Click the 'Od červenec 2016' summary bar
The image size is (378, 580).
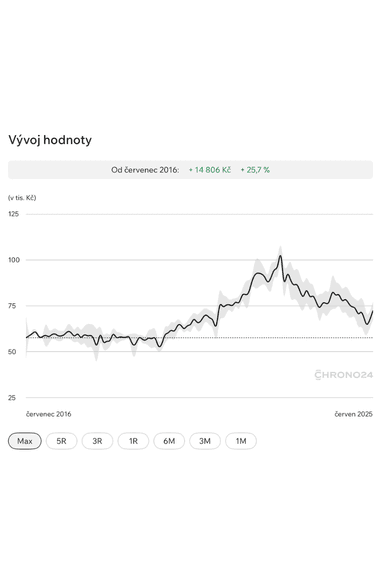(190, 170)
